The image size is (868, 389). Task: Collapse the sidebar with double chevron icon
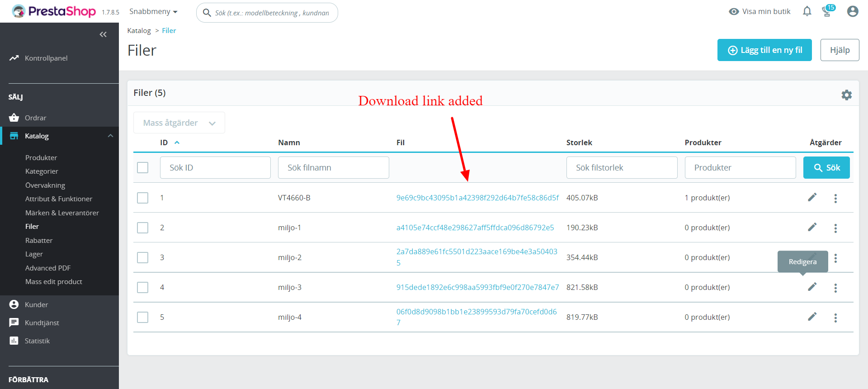(103, 34)
